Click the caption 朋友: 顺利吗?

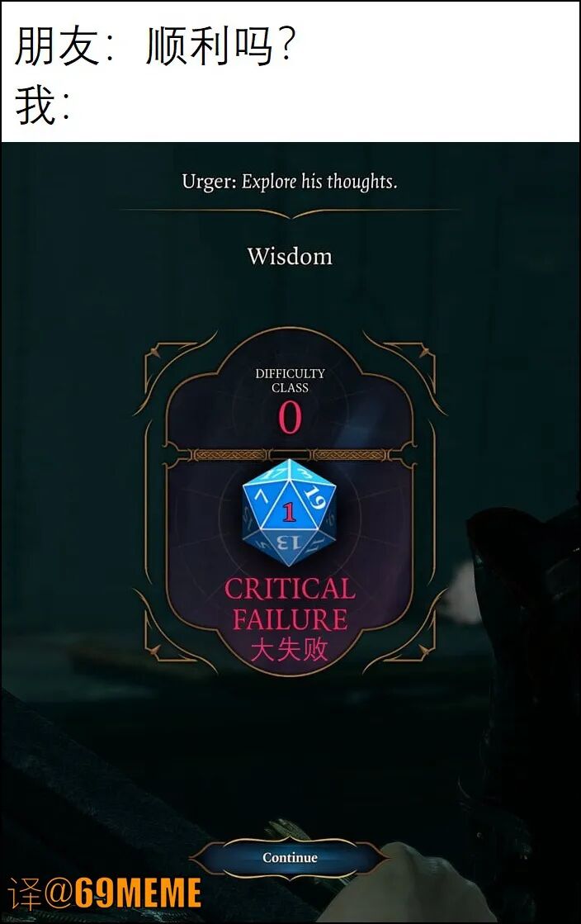(x=154, y=47)
